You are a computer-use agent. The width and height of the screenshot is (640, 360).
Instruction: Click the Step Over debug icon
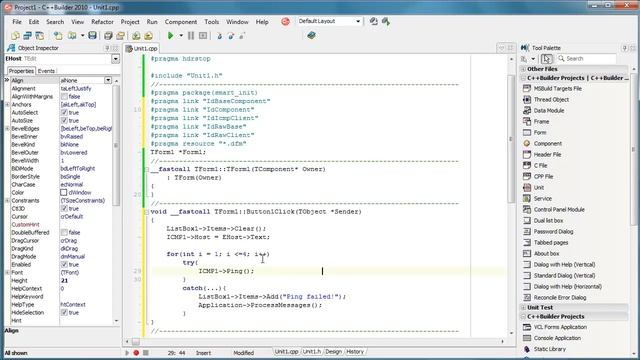231,36
